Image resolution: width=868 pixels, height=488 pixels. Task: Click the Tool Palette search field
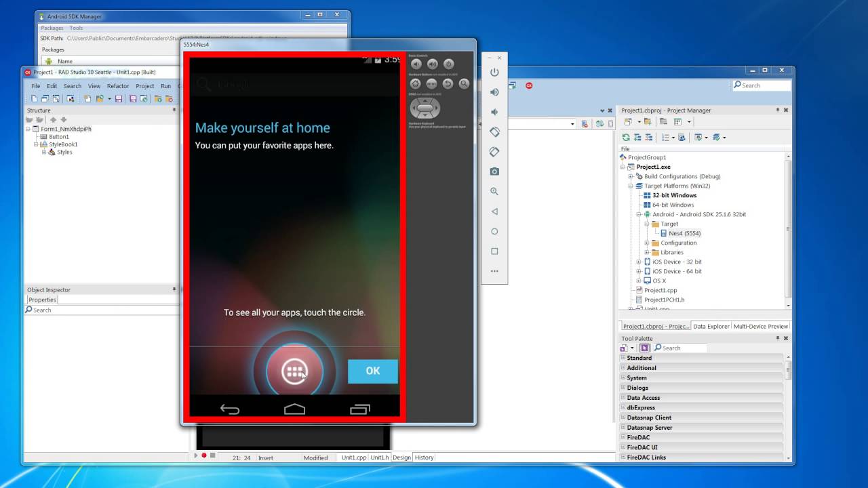[x=679, y=348]
